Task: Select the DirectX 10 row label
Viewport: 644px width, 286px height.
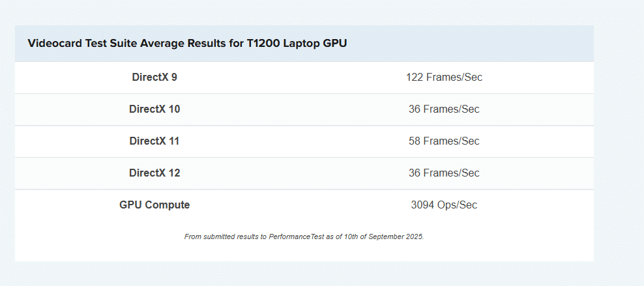Action: [x=154, y=109]
